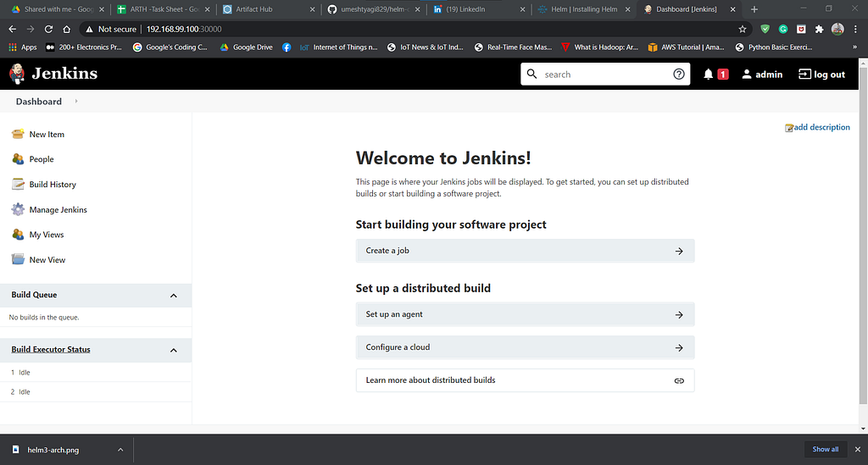Click the magnifier icon in search box
Image resolution: width=868 pixels, height=465 pixels.
coord(532,74)
